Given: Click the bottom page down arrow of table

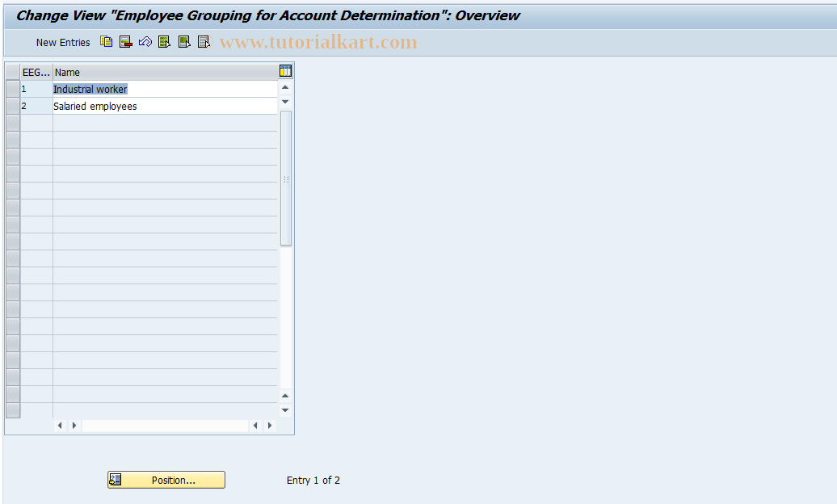Looking at the screenshot, I should tap(285, 410).
